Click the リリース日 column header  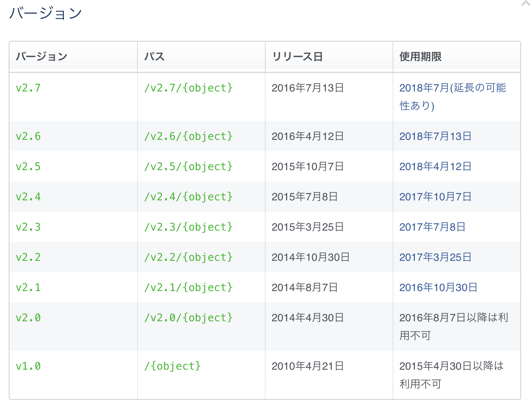pyautogui.click(x=297, y=57)
